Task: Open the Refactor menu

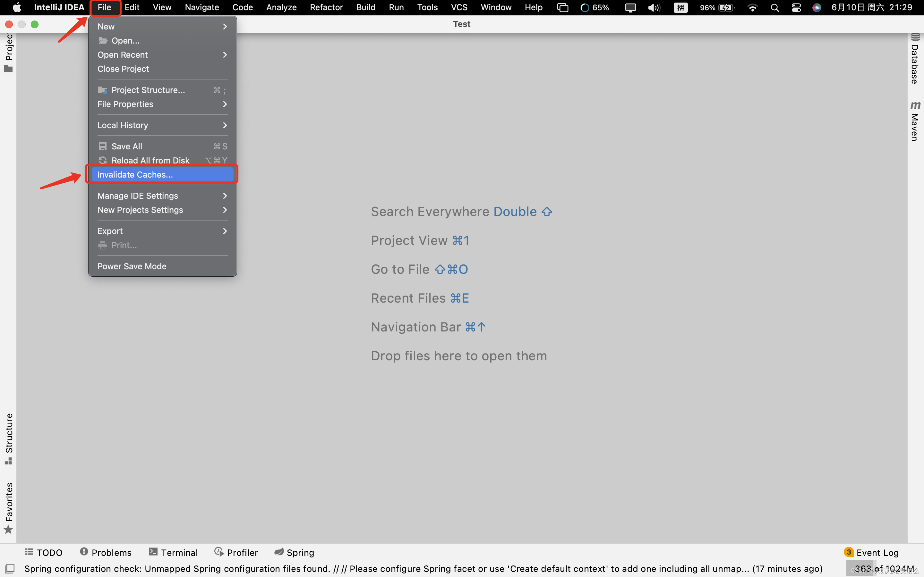Action: pos(326,8)
